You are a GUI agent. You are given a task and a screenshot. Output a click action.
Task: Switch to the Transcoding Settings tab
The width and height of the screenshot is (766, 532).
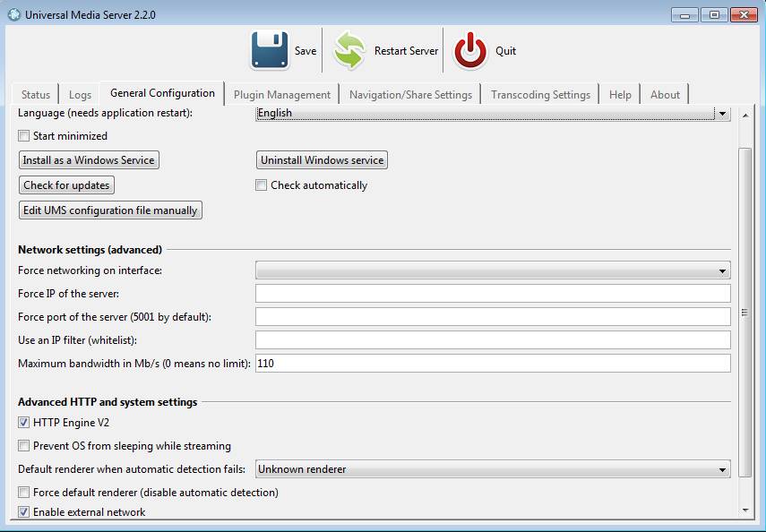click(540, 95)
